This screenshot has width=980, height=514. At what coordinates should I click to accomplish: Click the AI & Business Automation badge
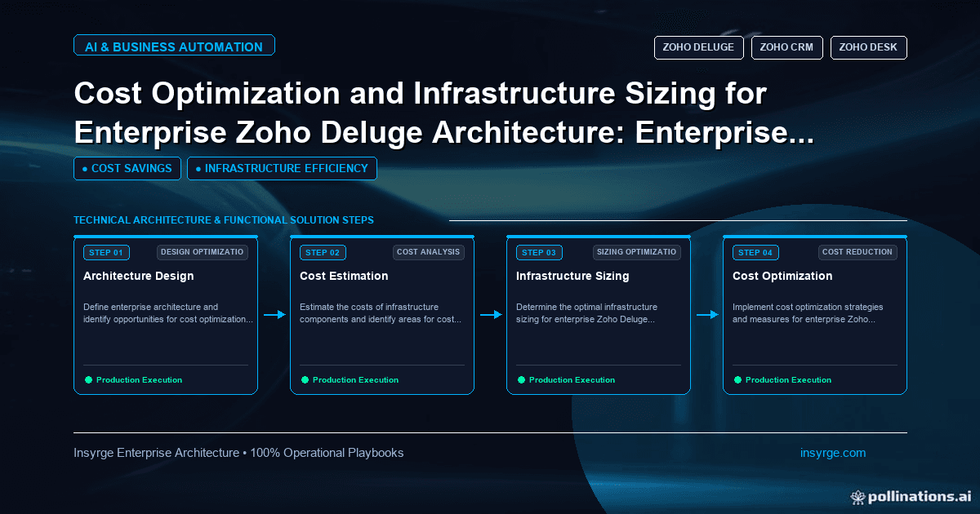pos(174,47)
